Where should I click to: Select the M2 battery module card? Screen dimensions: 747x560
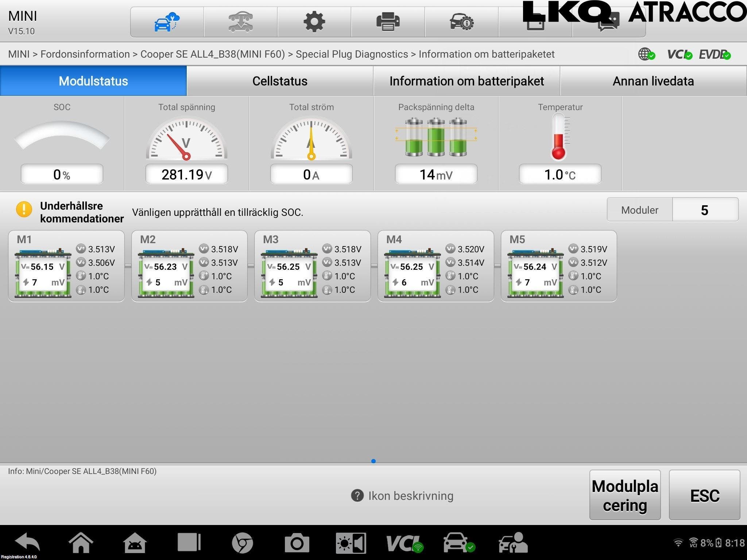pos(189,266)
